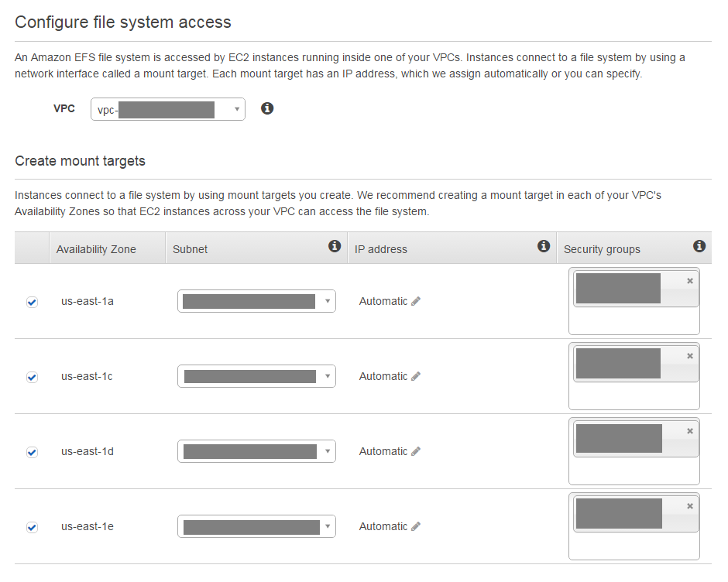Image resolution: width=728 pixels, height=582 pixels.
Task: Edit the Automatic IP address for us-east-1d
Action: pos(416,451)
